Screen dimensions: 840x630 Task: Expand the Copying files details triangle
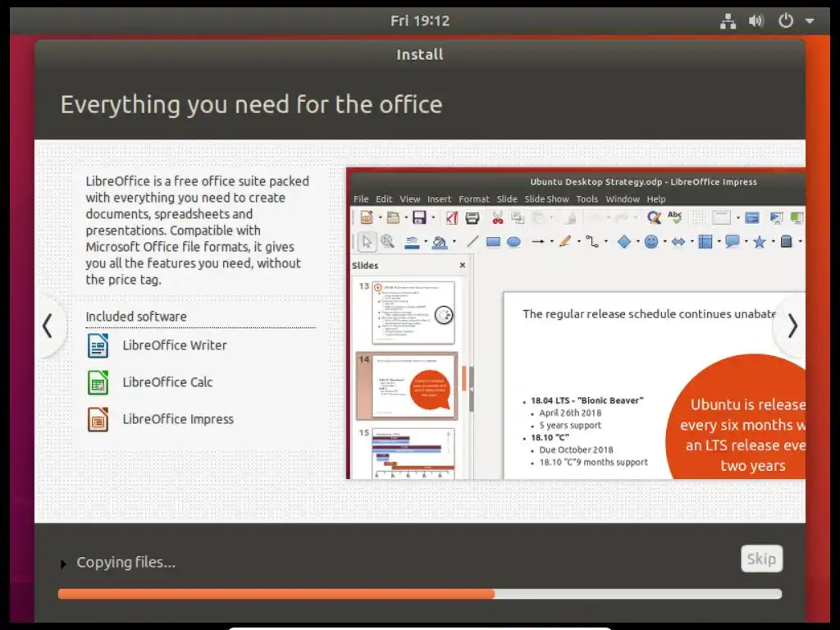click(63, 564)
